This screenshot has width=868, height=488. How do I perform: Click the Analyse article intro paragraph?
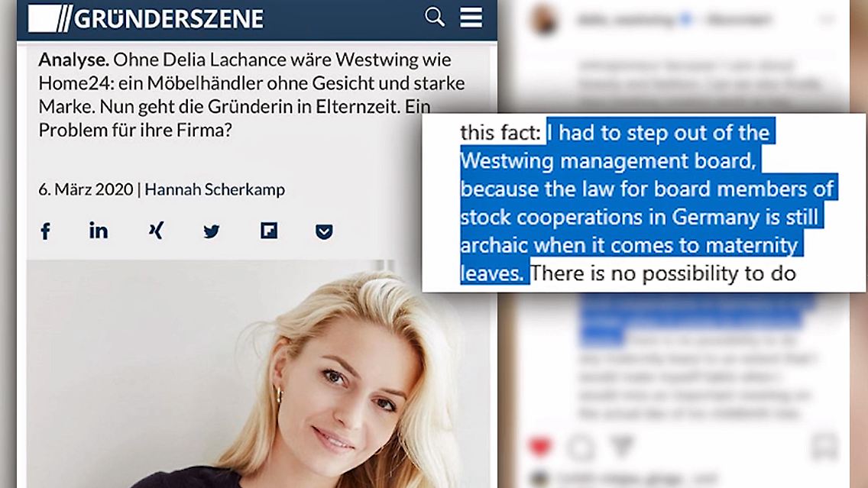tap(252, 95)
